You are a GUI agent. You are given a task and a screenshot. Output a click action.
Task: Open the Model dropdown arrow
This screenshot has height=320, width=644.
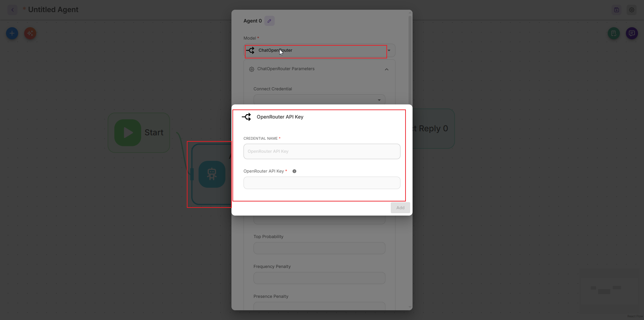point(389,50)
